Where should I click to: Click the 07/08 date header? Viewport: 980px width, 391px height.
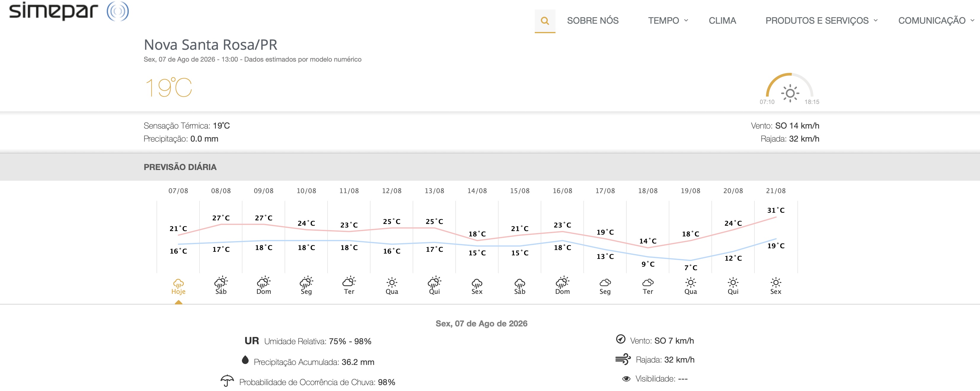tap(178, 191)
